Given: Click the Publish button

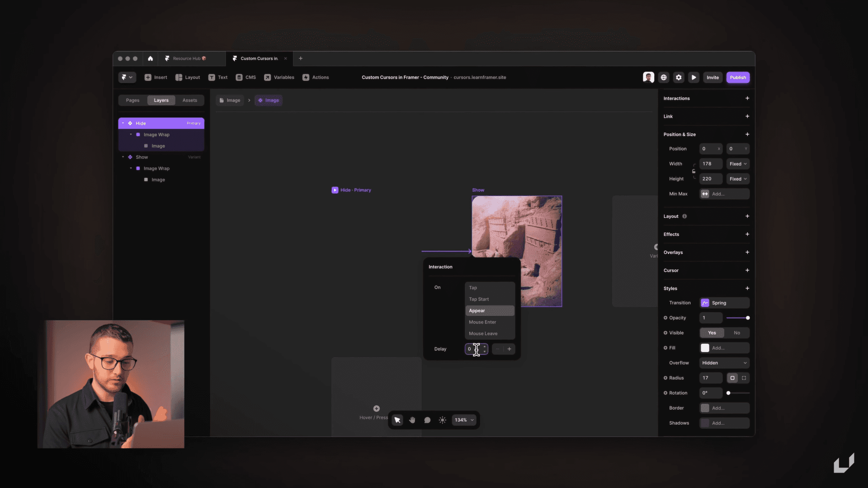Looking at the screenshot, I should point(738,77).
